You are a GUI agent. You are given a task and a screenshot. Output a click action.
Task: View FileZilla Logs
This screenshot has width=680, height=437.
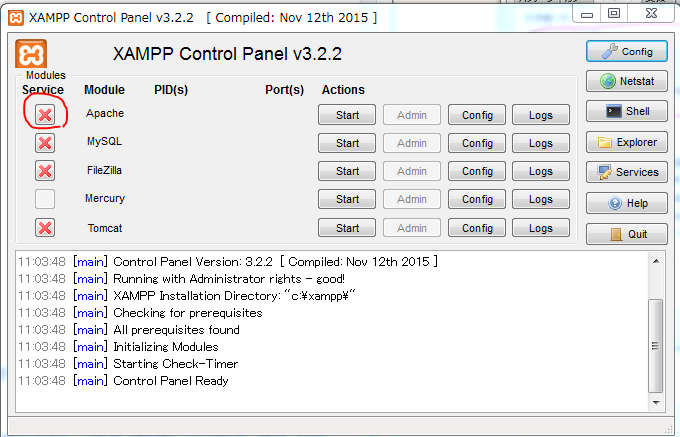click(x=541, y=171)
